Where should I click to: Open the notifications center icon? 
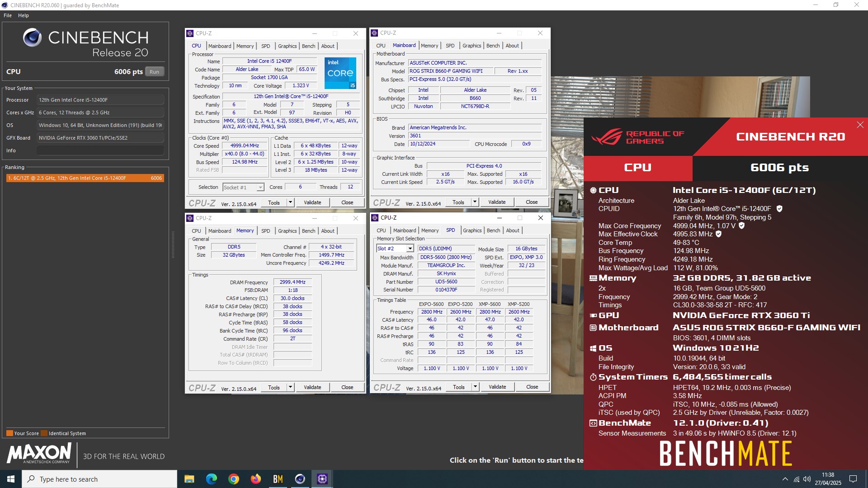(853, 479)
